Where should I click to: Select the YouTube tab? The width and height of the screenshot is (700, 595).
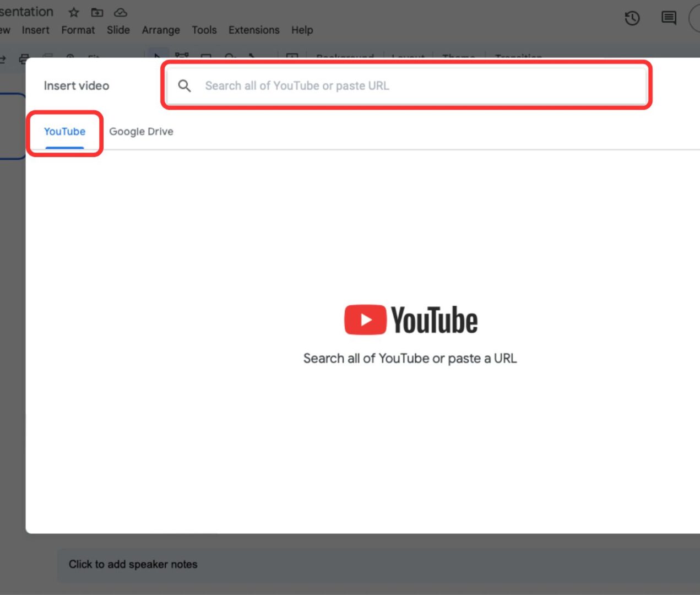64,131
